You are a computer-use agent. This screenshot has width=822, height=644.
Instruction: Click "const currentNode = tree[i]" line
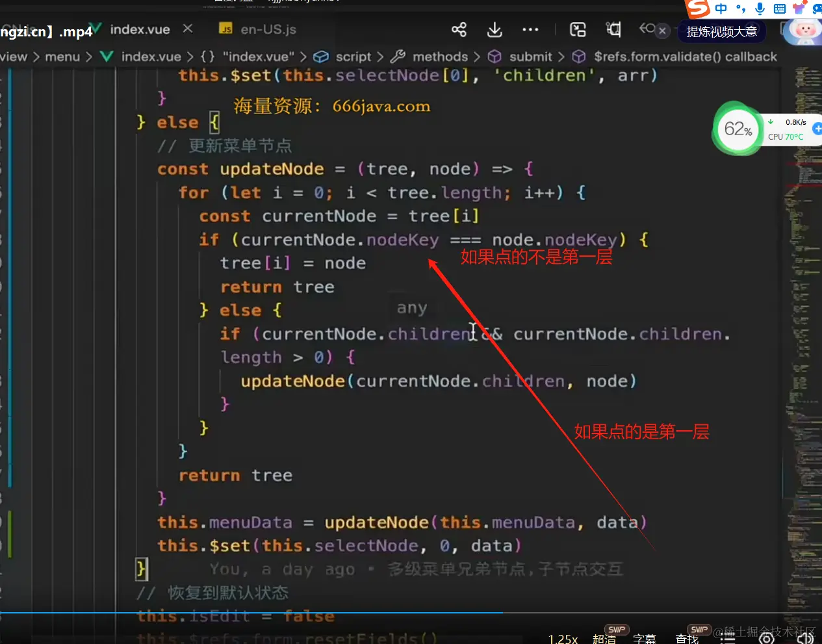(339, 216)
